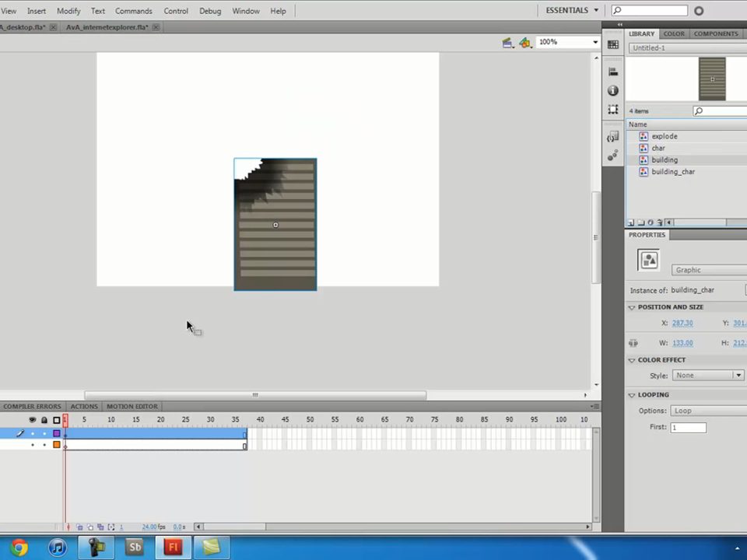Open the Debug menu
747x560 pixels.
(210, 11)
